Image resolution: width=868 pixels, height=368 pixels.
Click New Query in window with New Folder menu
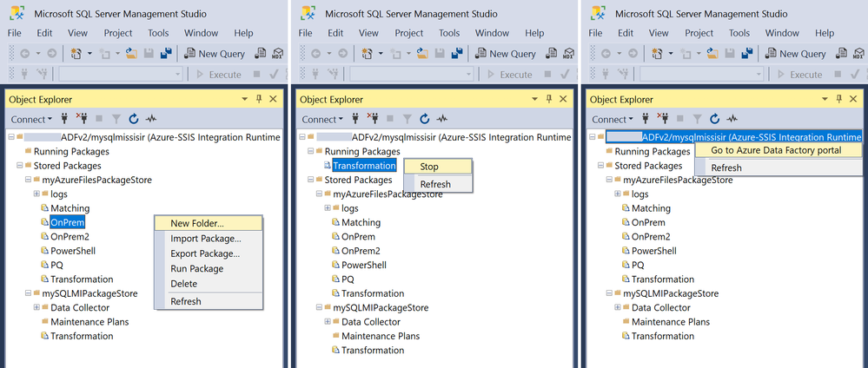click(215, 54)
